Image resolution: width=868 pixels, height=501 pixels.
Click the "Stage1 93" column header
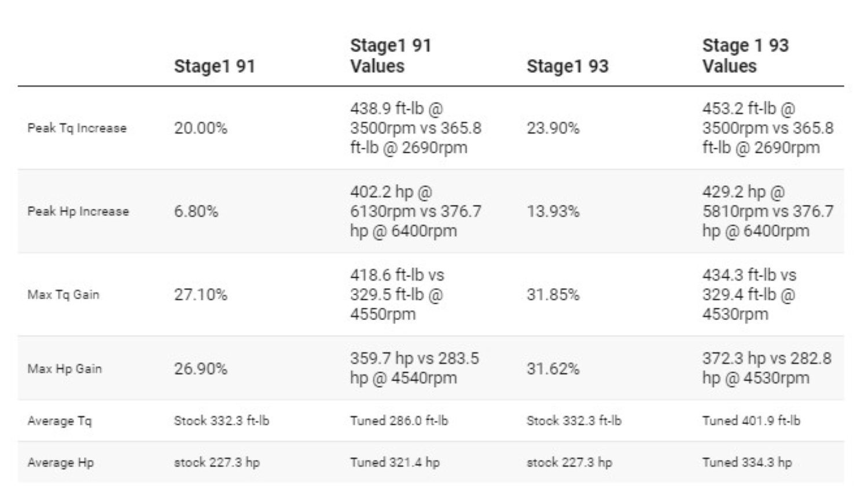(567, 66)
